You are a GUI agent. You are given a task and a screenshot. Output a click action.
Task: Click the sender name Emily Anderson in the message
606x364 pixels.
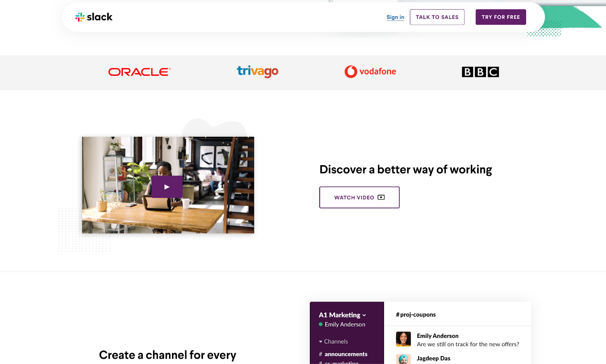pos(437,336)
